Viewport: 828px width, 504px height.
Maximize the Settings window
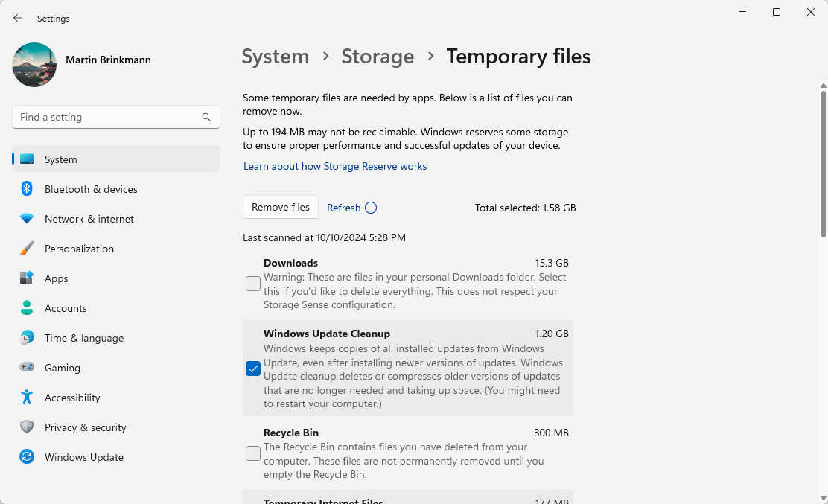pos(776,12)
